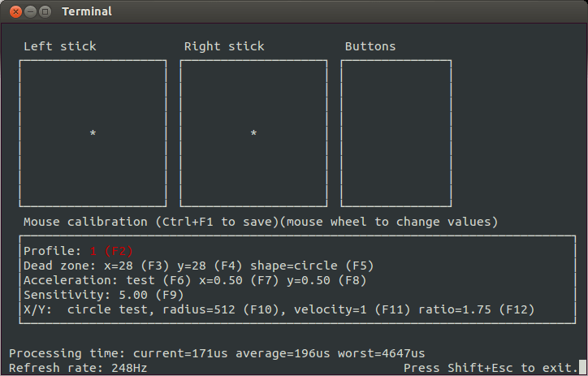Minimize the Terminal window
The height and width of the screenshot is (376, 588).
pos(30,11)
